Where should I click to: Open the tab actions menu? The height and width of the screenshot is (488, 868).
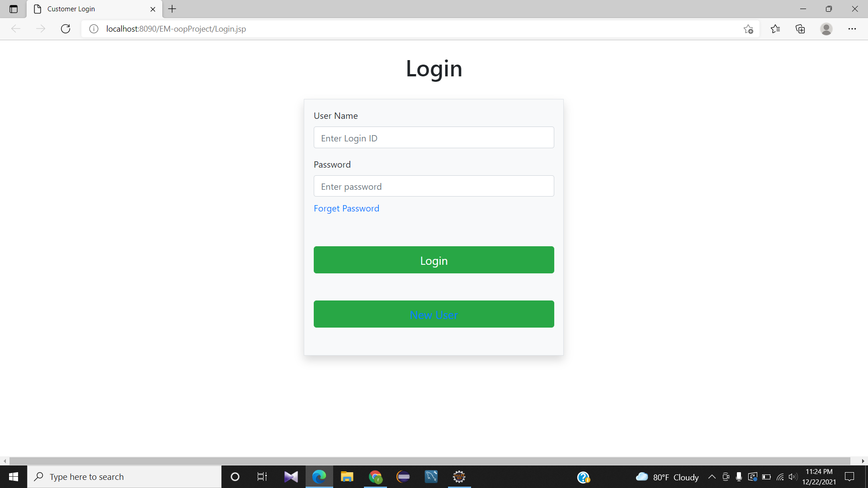click(13, 9)
